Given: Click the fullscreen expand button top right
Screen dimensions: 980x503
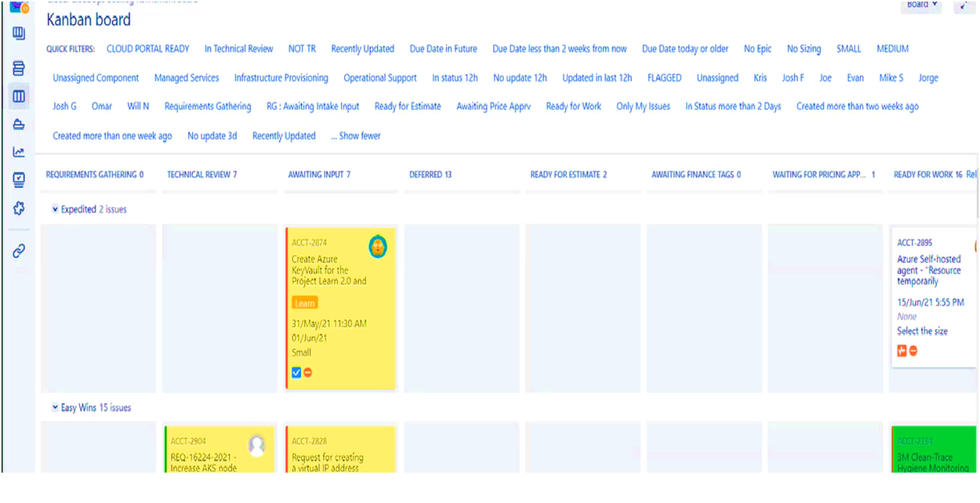Looking at the screenshot, I should pyautogui.click(x=964, y=5).
